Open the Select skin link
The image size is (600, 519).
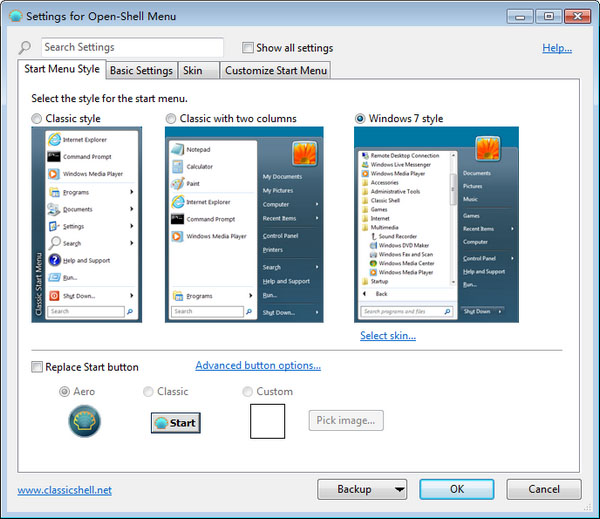pyautogui.click(x=388, y=336)
